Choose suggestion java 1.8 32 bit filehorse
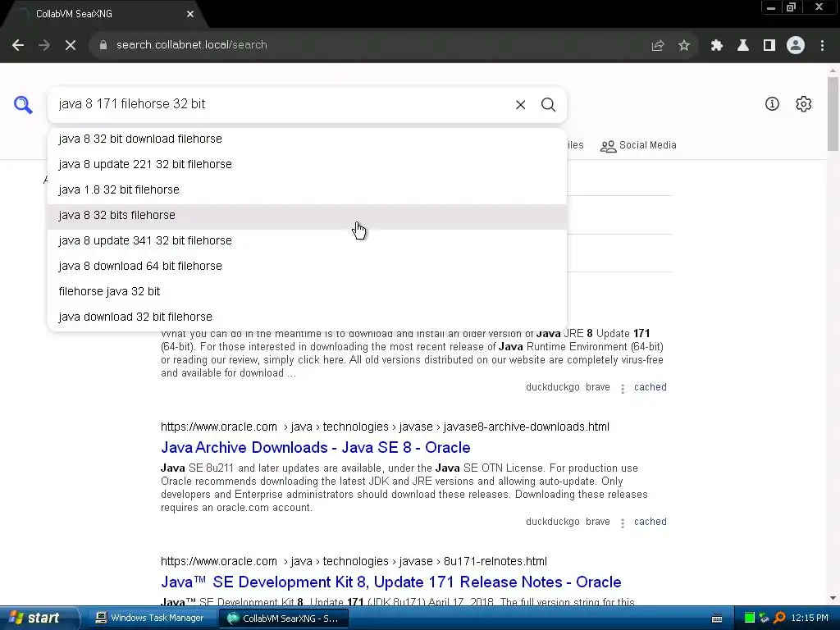The image size is (840, 630). click(x=307, y=189)
